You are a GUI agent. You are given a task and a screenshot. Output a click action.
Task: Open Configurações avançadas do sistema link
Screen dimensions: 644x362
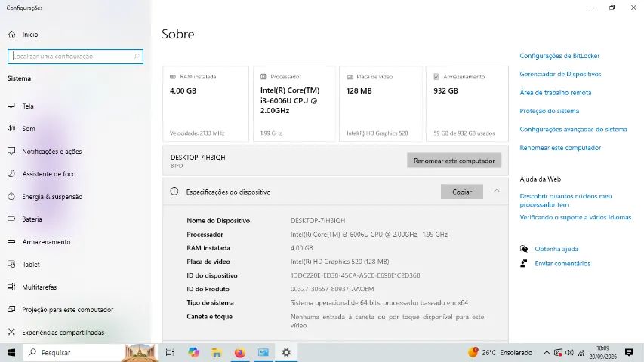(573, 129)
